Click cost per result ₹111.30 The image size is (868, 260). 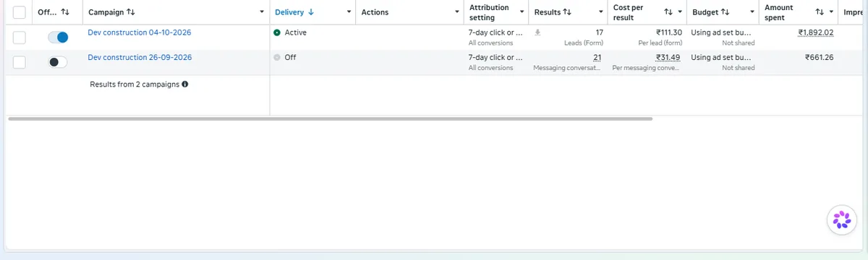click(669, 32)
